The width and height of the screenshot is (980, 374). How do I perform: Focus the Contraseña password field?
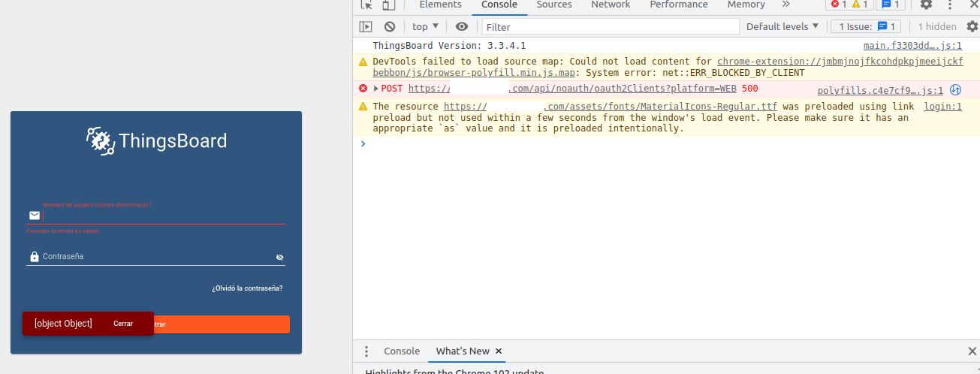(157, 257)
